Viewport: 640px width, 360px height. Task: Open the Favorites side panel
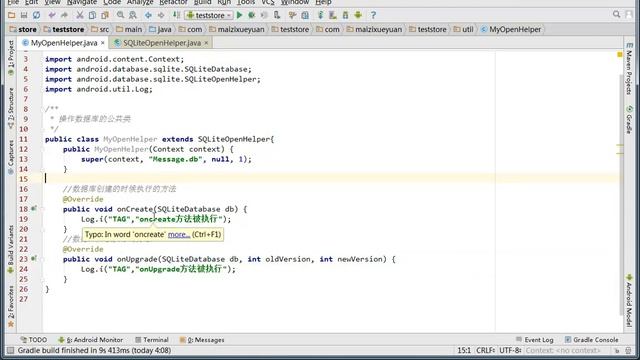coord(11,306)
